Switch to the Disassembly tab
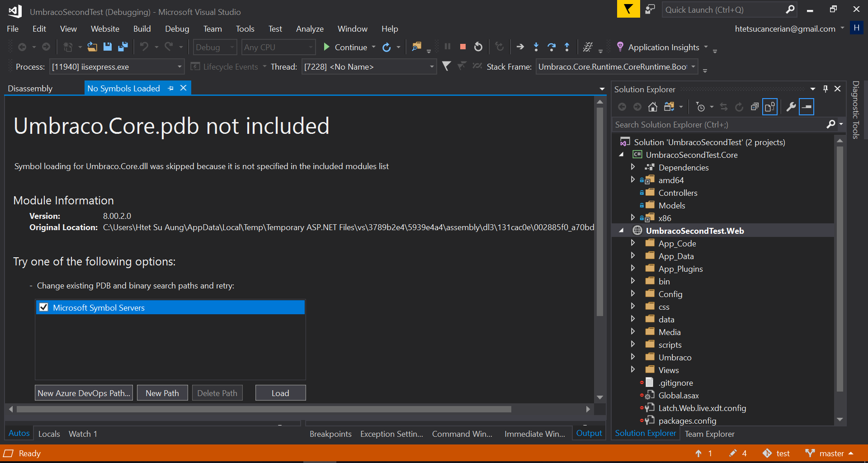This screenshot has width=868, height=463. tap(30, 88)
